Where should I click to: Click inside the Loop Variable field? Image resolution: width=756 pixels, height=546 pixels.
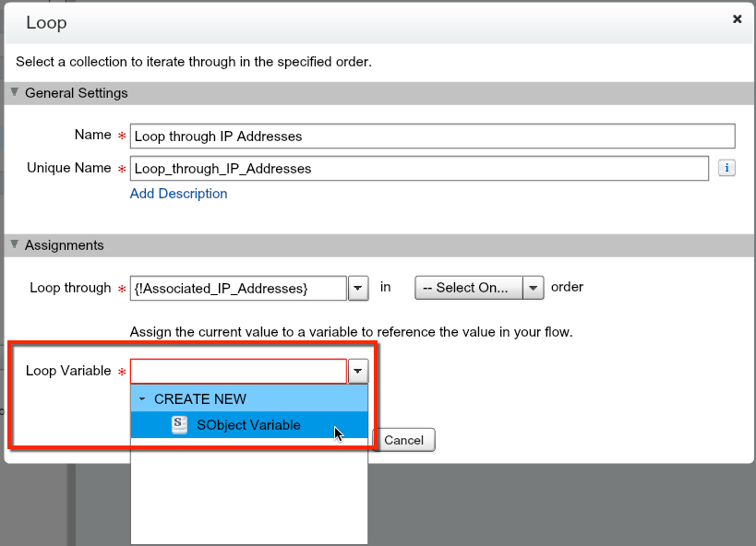coord(238,371)
